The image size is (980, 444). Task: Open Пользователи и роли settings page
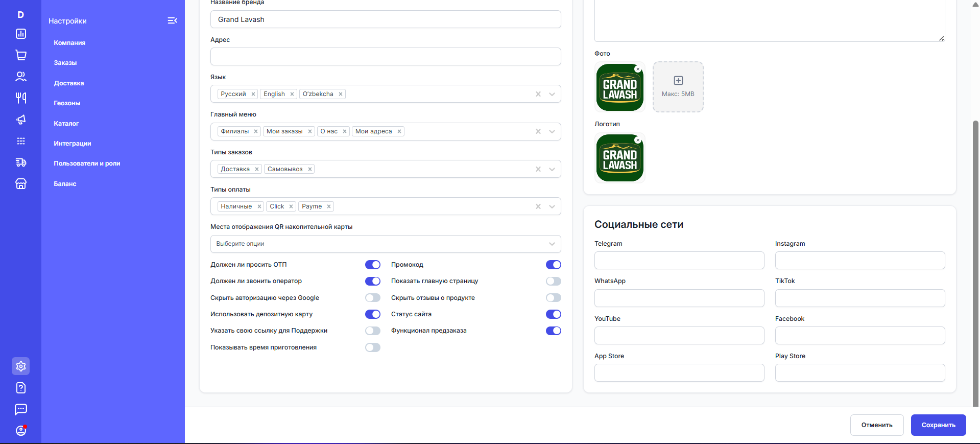coord(87,163)
